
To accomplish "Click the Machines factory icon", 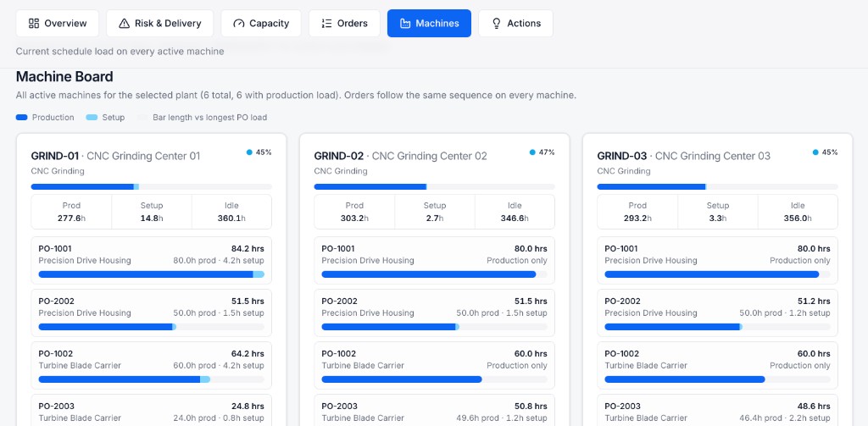I will pyautogui.click(x=405, y=23).
